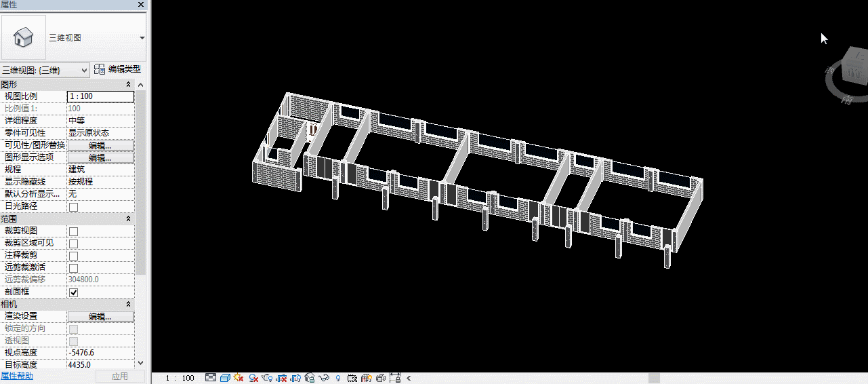Click the 详细程度 value 中等
Image resolution: width=868 pixels, height=384 pixels.
100,121
